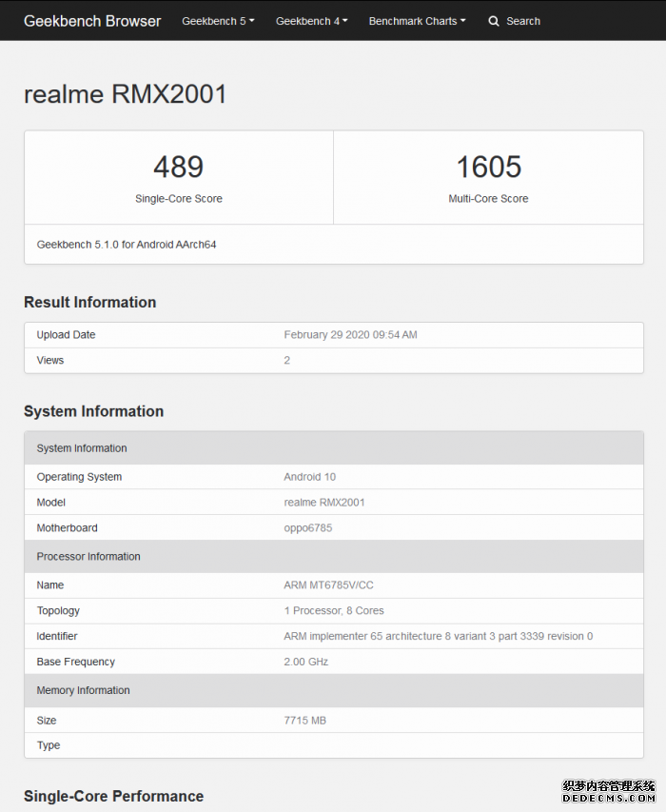This screenshot has height=812, width=666.
Task: Click the Views row label
Action: (x=50, y=360)
